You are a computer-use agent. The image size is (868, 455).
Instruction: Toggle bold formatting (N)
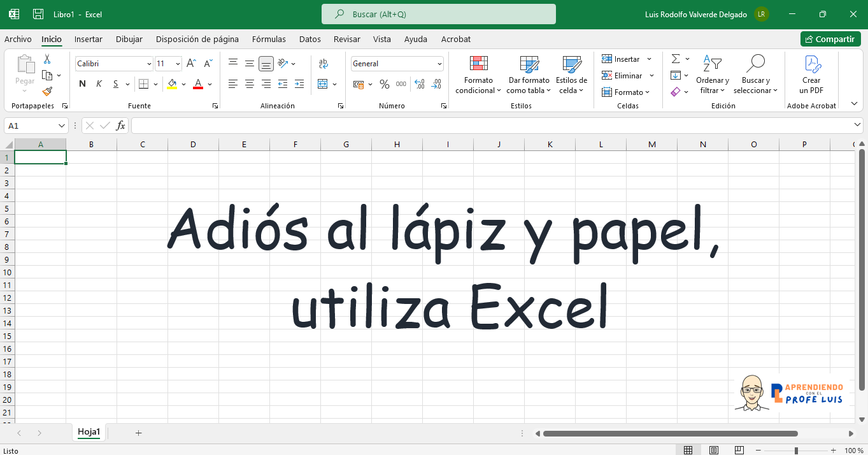[x=82, y=84]
